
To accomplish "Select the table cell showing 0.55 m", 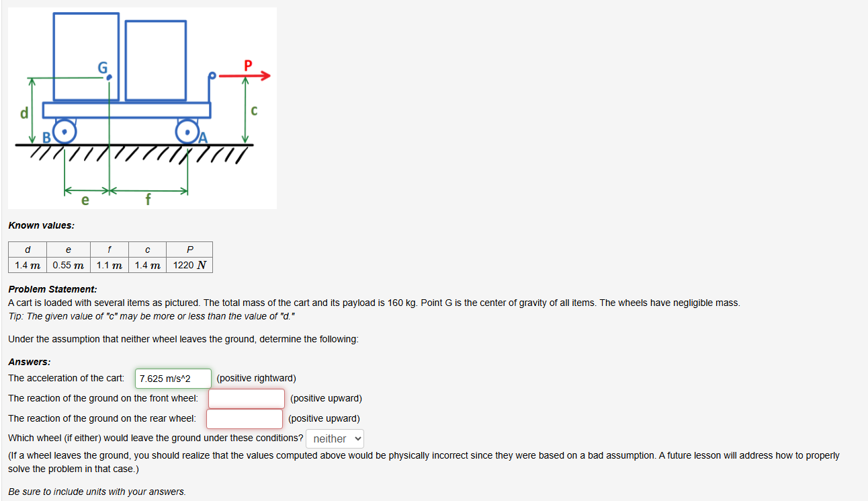I will (68, 265).
